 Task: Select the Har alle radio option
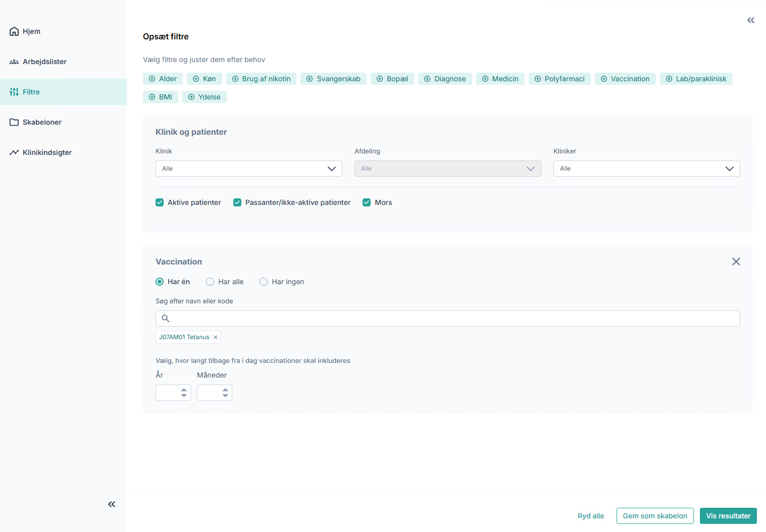coord(210,282)
